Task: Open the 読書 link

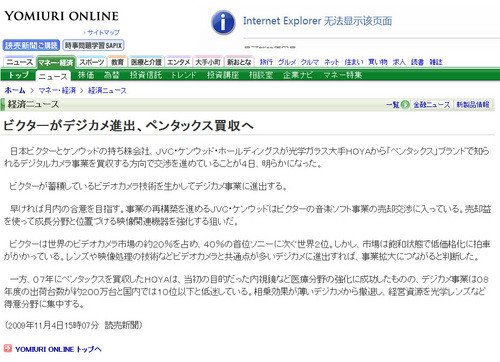Action: pos(417,62)
